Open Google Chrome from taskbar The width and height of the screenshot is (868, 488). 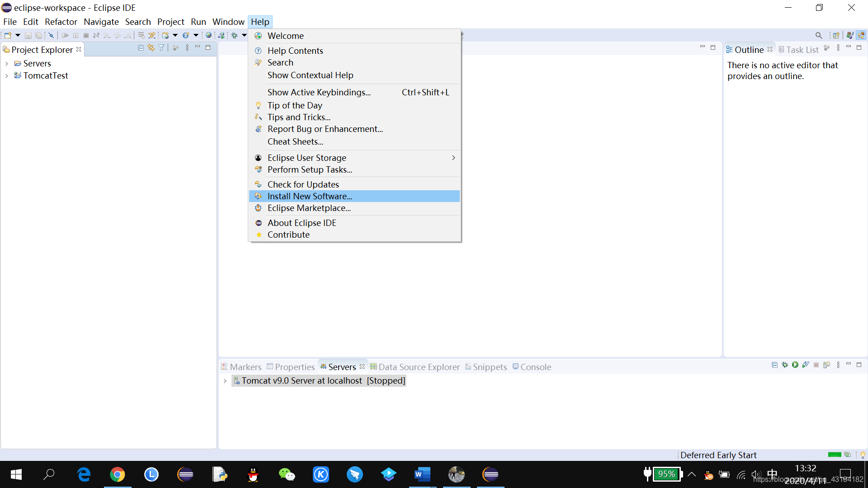click(118, 474)
